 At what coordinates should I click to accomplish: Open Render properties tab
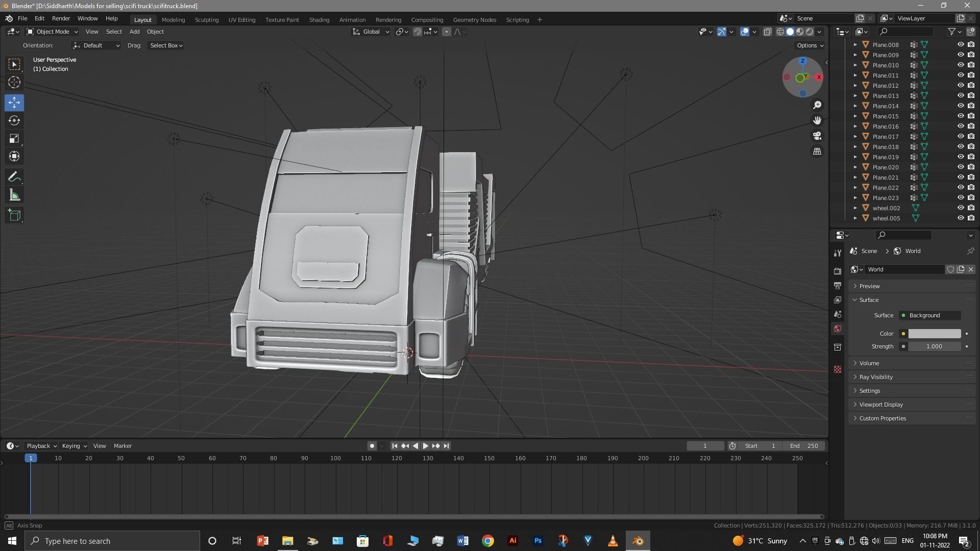pyautogui.click(x=837, y=271)
